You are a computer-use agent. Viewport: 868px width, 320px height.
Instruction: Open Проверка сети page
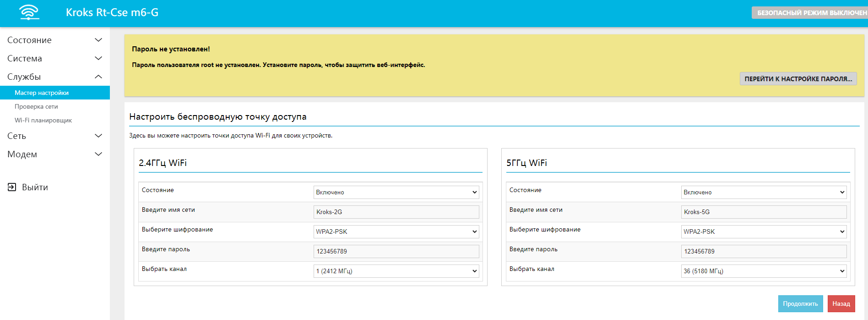pyautogui.click(x=36, y=106)
